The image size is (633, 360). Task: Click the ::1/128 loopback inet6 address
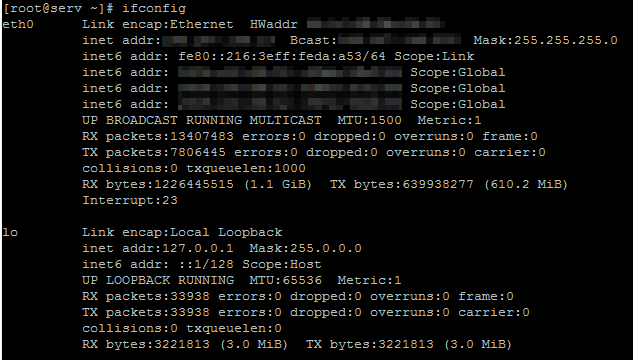point(206,264)
